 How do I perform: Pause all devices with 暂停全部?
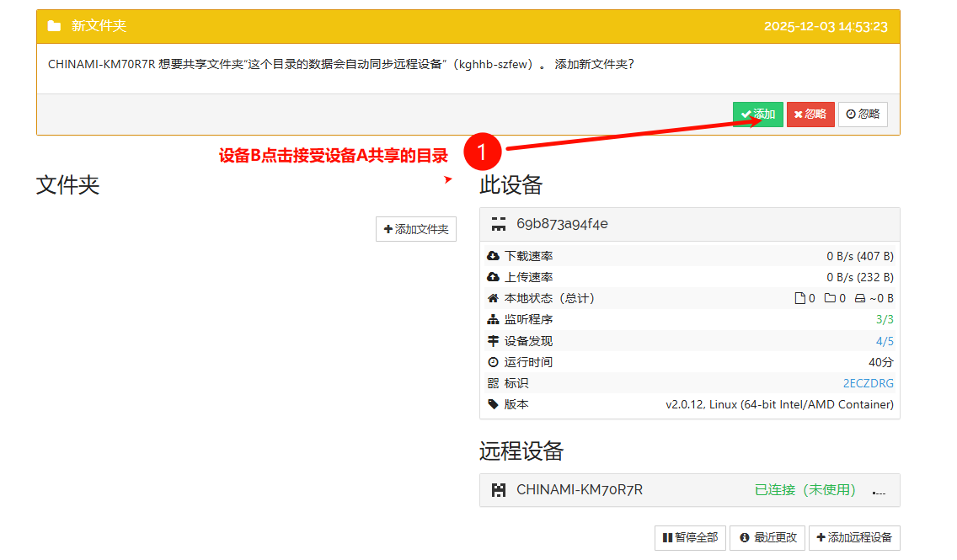click(x=690, y=537)
